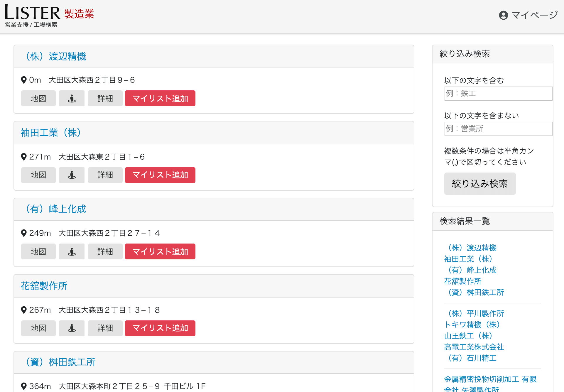
Task: Add 花舘製作所 with マイリスト追加
Action: [x=160, y=328]
